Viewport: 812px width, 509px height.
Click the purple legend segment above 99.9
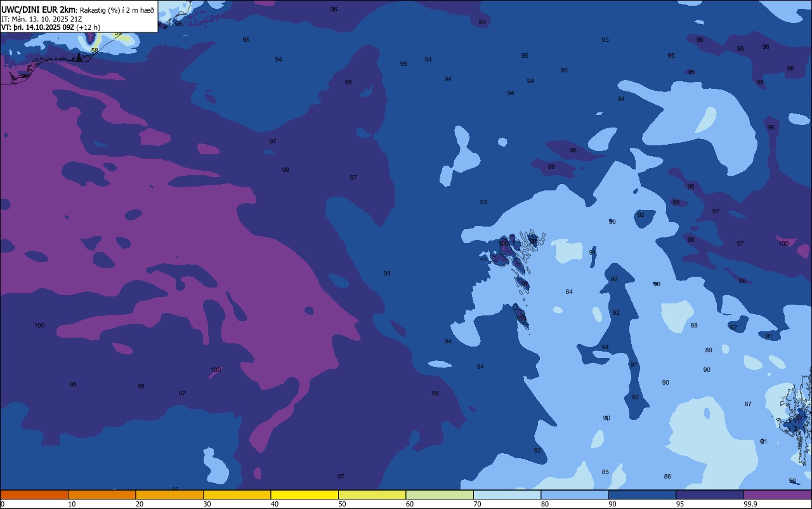778,494
